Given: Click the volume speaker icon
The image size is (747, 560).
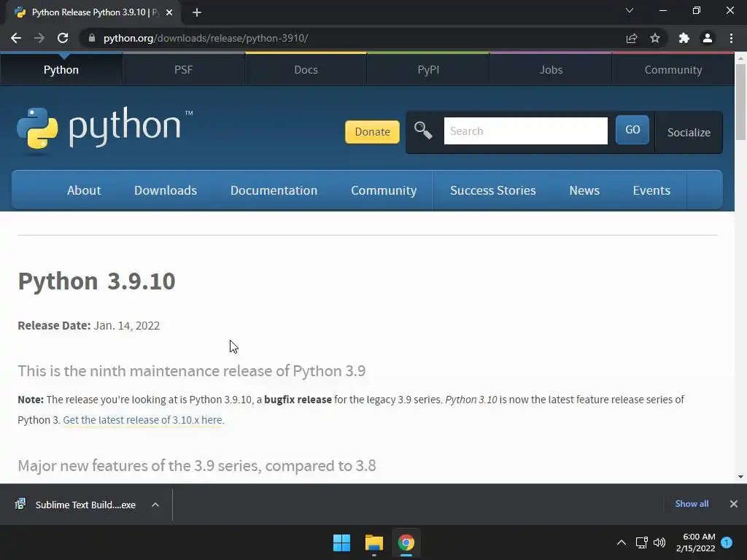Looking at the screenshot, I should click(x=659, y=542).
